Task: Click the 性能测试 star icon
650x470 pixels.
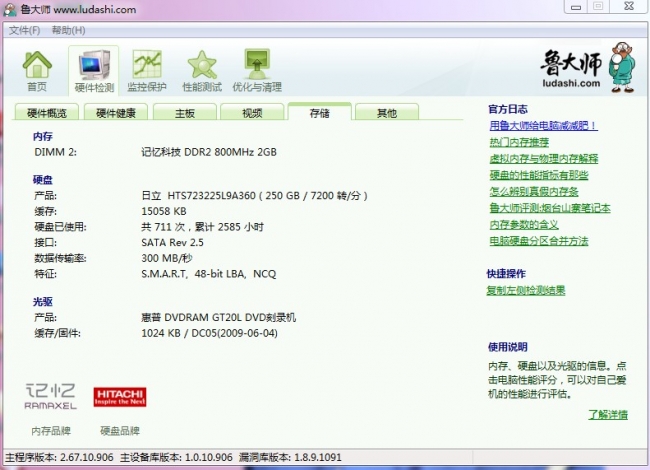Action: click(201, 70)
